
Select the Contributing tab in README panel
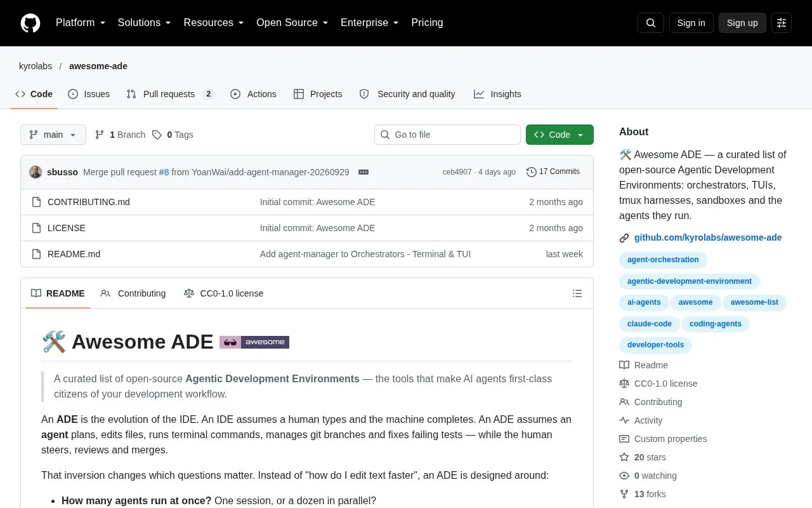click(133, 293)
